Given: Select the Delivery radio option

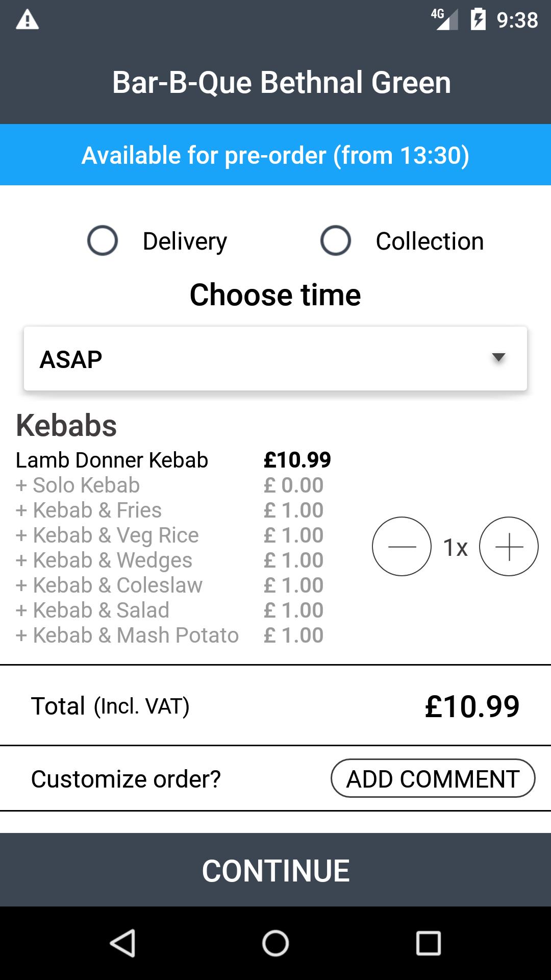Looking at the screenshot, I should coord(103,240).
